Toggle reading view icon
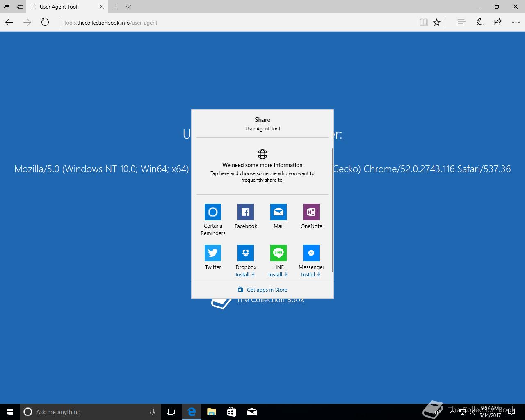 tap(424, 23)
